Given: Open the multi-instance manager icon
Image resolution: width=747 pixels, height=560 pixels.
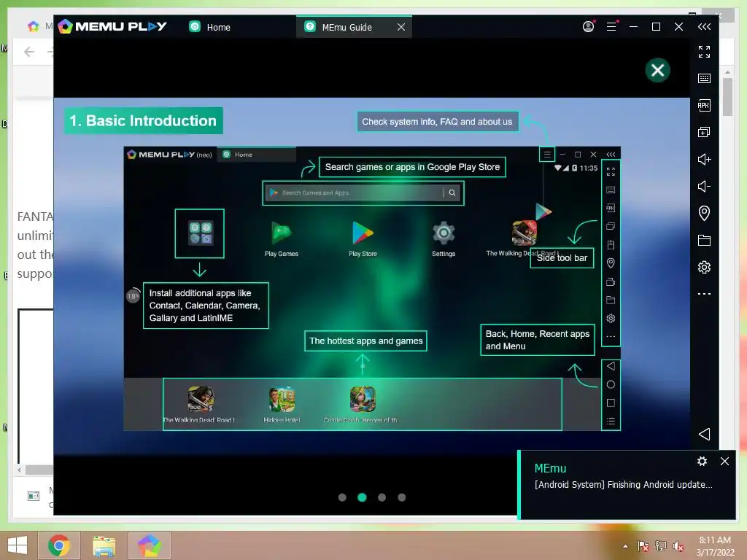Looking at the screenshot, I should click(704, 132).
